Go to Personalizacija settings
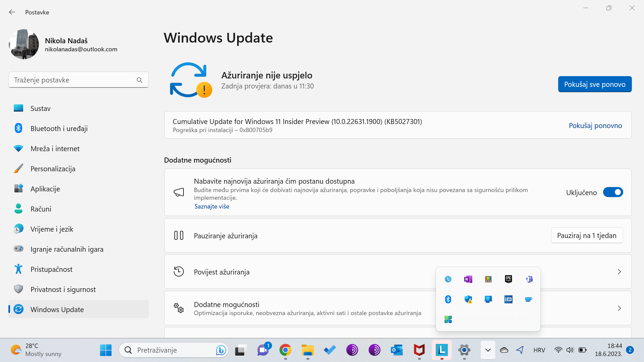644x362 pixels. click(78, 169)
